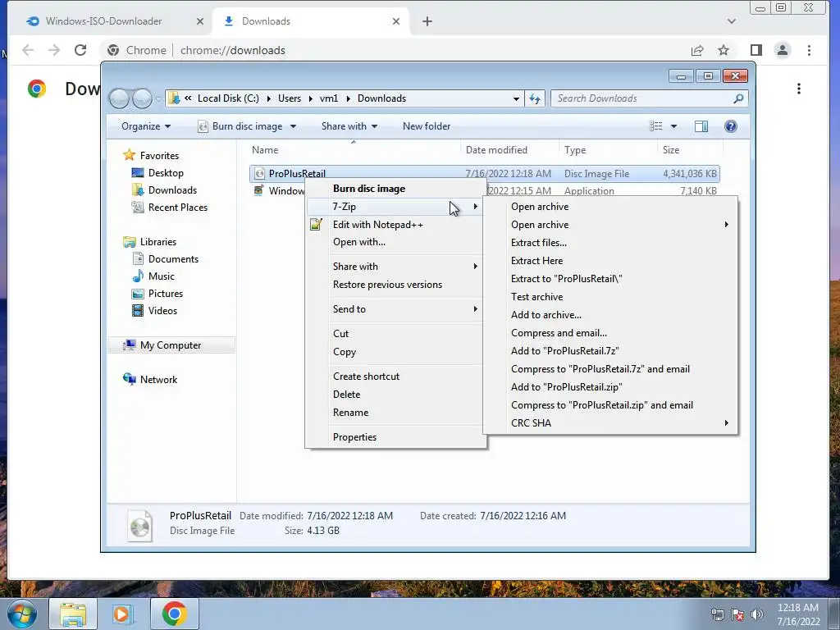This screenshot has width=840, height=630.
Task: Open a new Chrome tab
Action: (x=427, y=21)
